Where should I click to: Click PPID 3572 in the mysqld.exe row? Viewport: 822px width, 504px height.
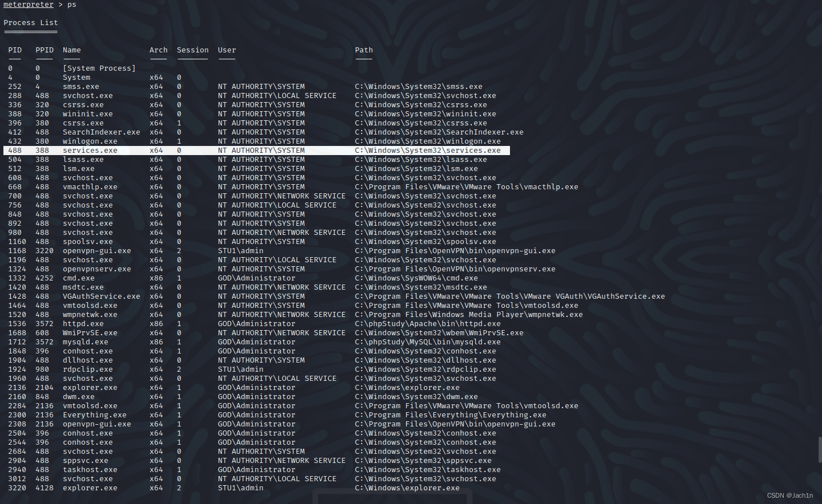(44, 342)
